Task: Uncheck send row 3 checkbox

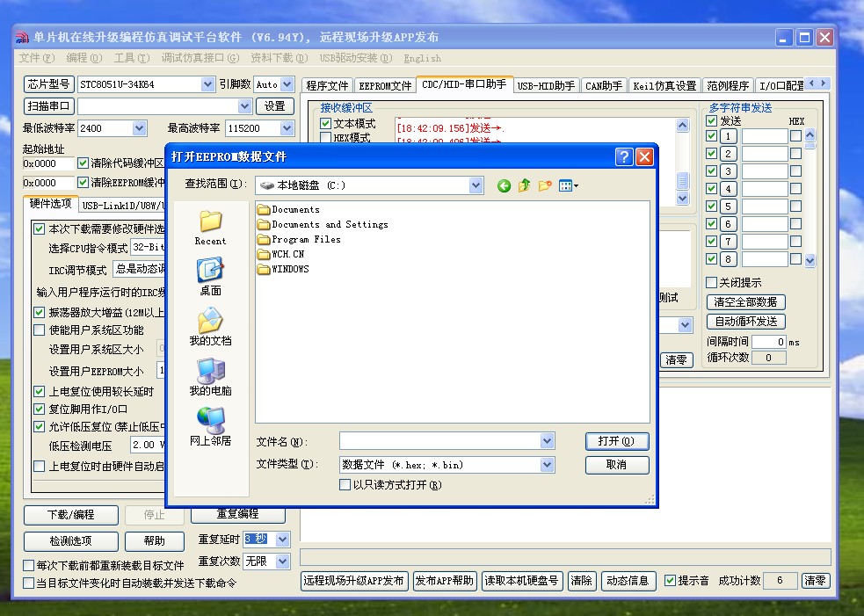Action: click(711, 170)
